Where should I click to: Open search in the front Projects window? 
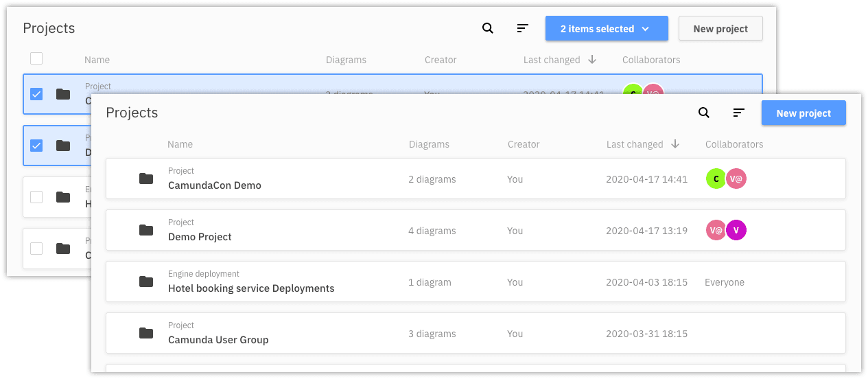tap(704, 113)
